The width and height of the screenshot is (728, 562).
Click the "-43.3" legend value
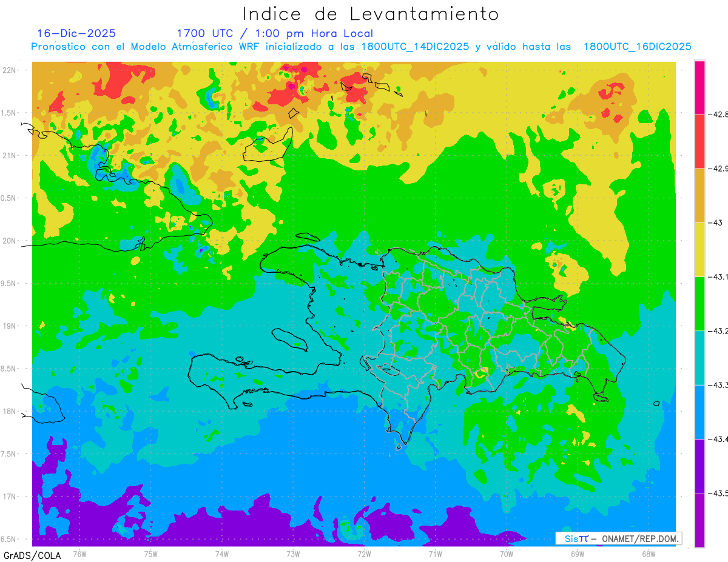pyautogui.click(x=718, y=385)
